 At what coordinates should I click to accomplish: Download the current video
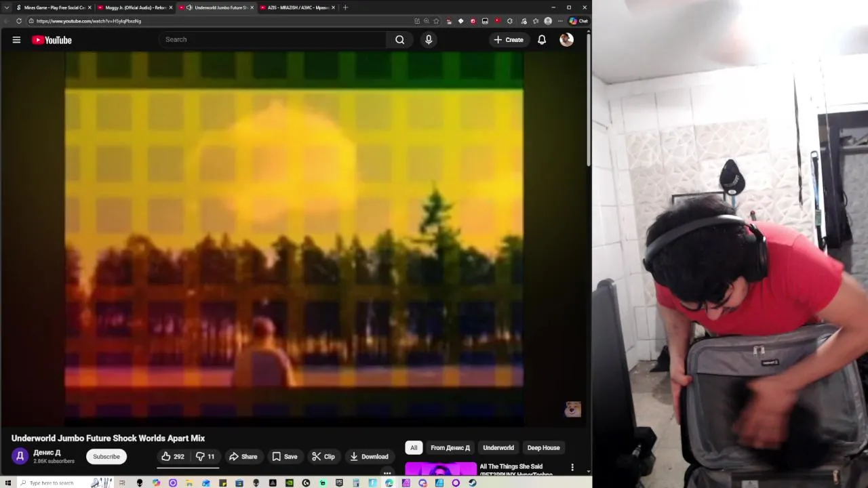(x=369, y=457)
